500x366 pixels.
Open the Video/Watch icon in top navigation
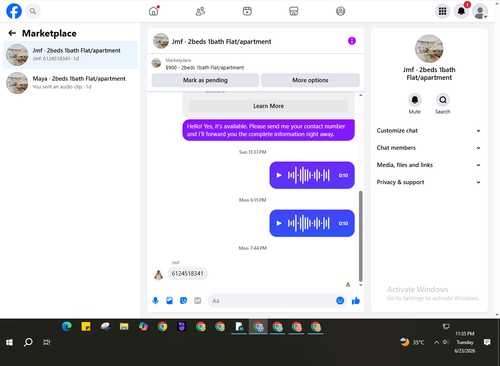247,11
